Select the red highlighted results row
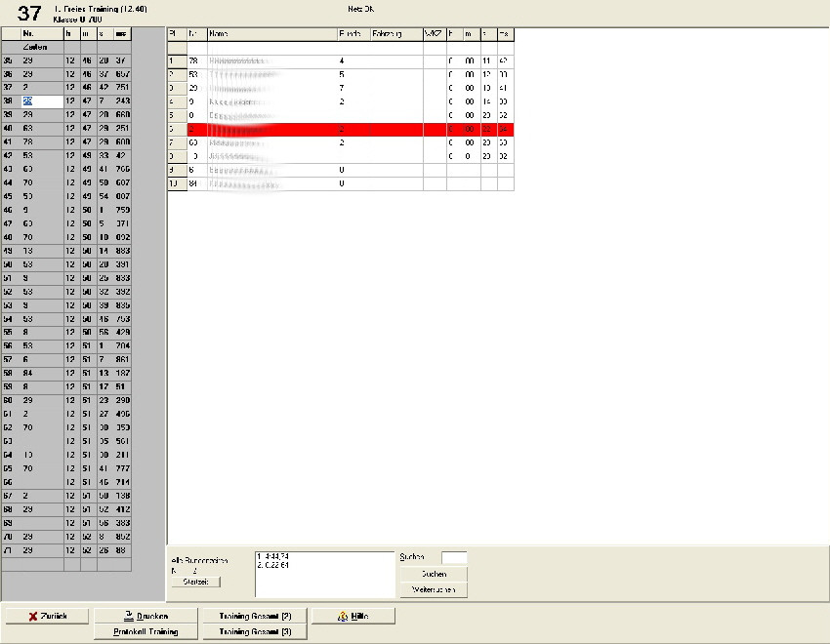Screen dimensions: 830x644 [340, 129]
